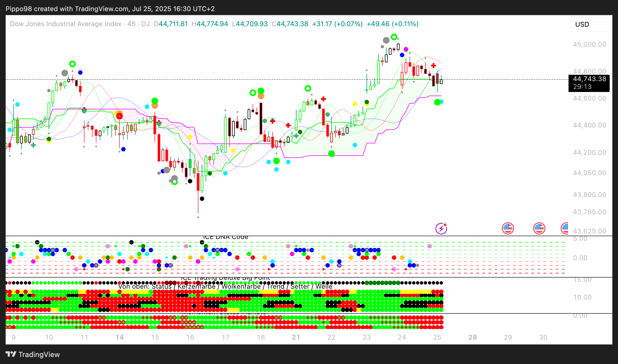Click the bold 14 date on time axis

[x=119, y=337]
